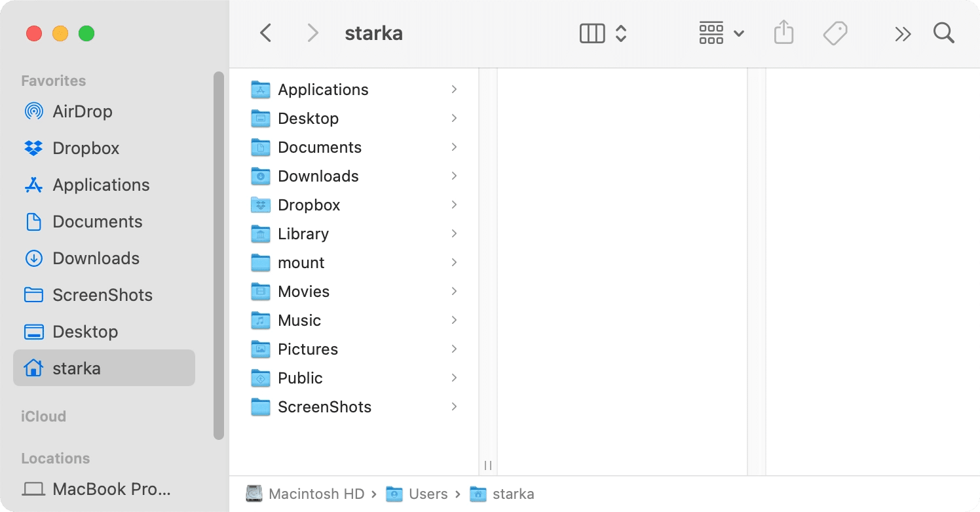
Task: Select Downloads in the Favorites sidebar
Action: pyautogui.click(x=96, y=258)
